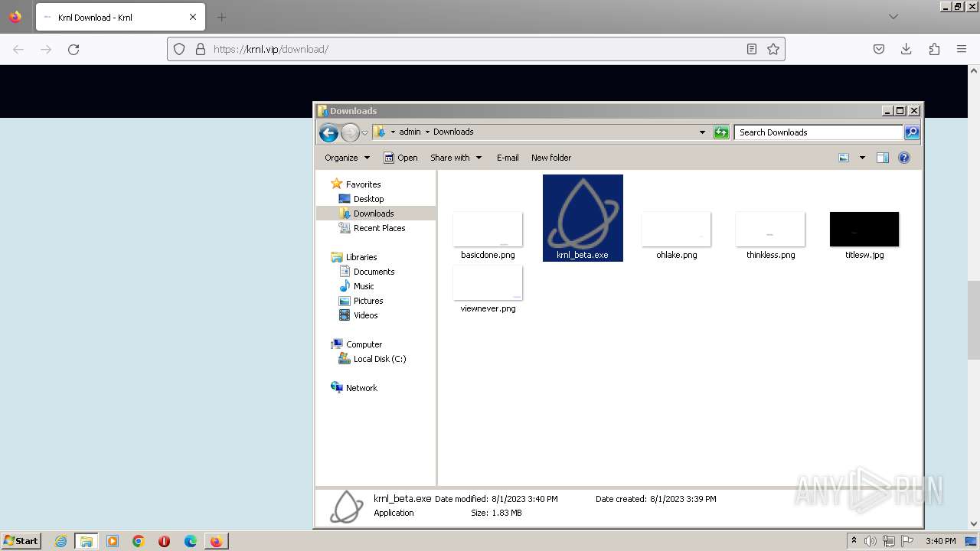Viewport: 980px width, 551px height.
Task: Open Edge from taskbar
Action: click(191, 541)
